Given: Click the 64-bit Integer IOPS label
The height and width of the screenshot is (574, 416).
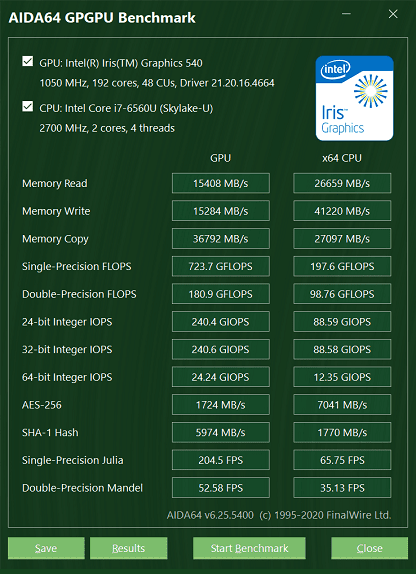Looking at the screenshot, I should point(67,377).
